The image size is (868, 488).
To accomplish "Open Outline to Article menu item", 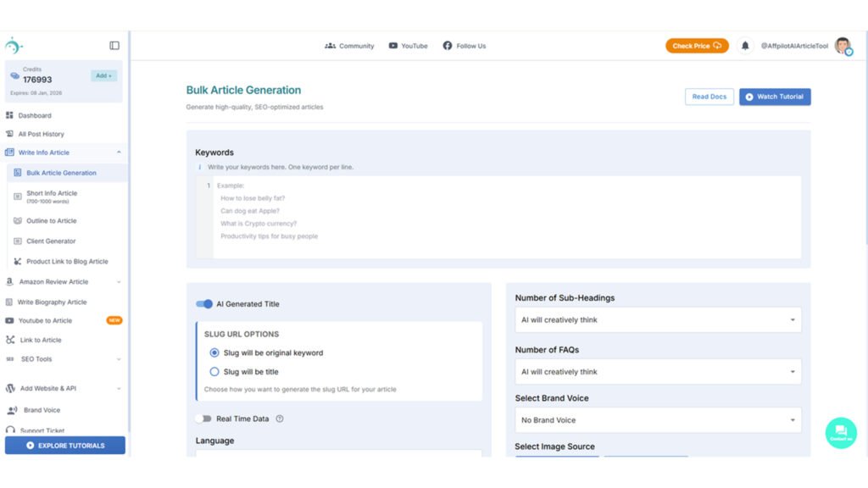I will click(51, 221).
